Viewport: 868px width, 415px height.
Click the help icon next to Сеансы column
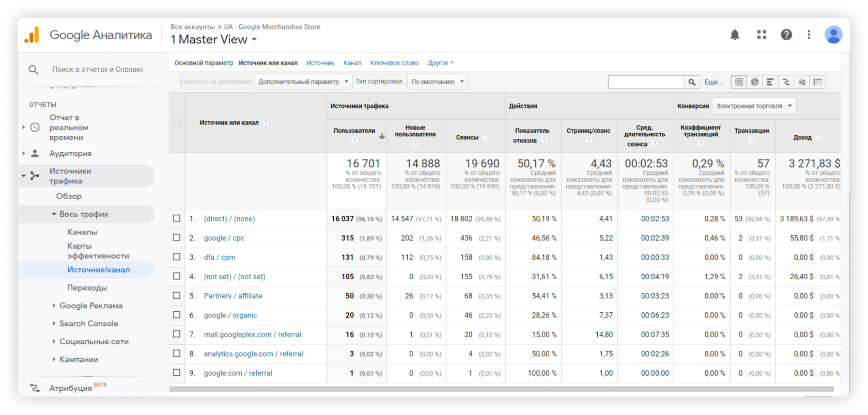486,137
